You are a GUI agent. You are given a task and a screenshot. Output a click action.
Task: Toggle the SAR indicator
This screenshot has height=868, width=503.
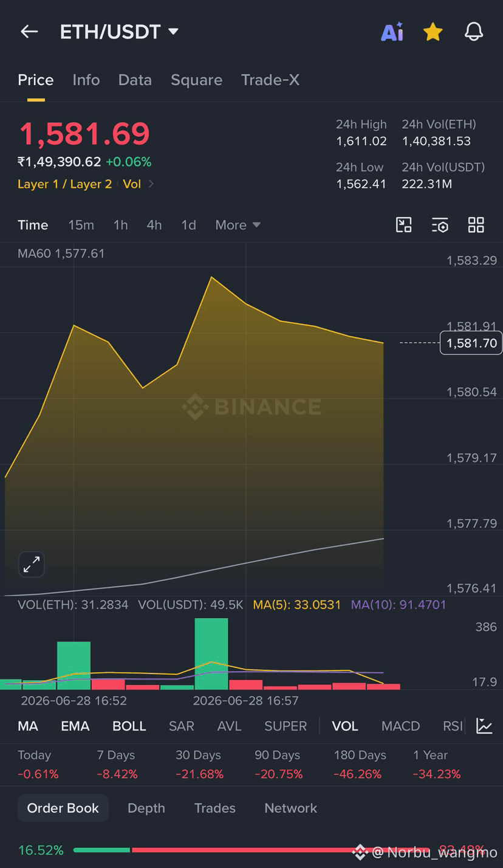click(182, 726)
